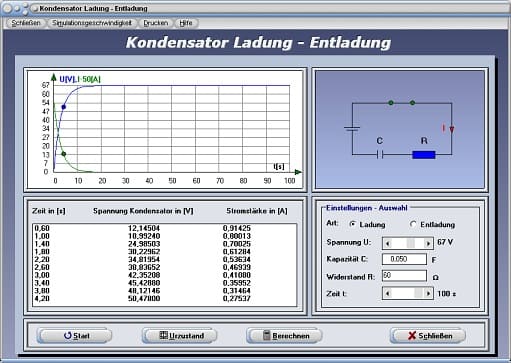Click current value 0,91425
The height and width of the screenshot is (363, 511).
[237, 228]
